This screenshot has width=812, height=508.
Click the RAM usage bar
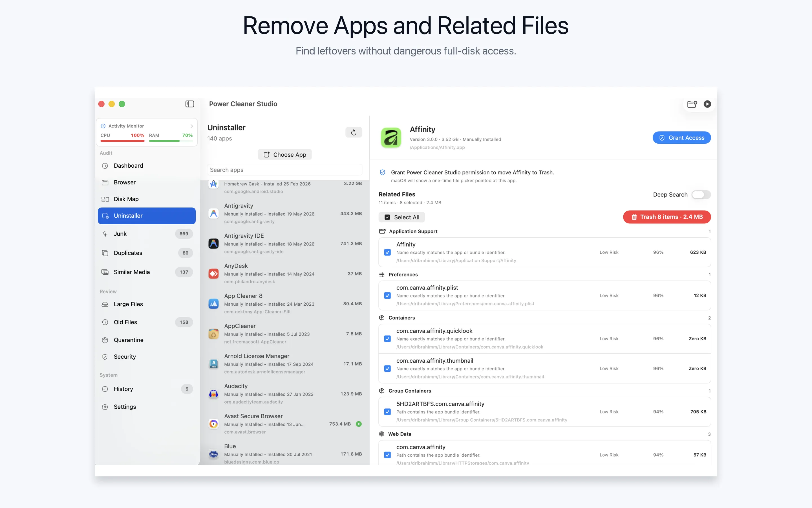tap(171, 141)
